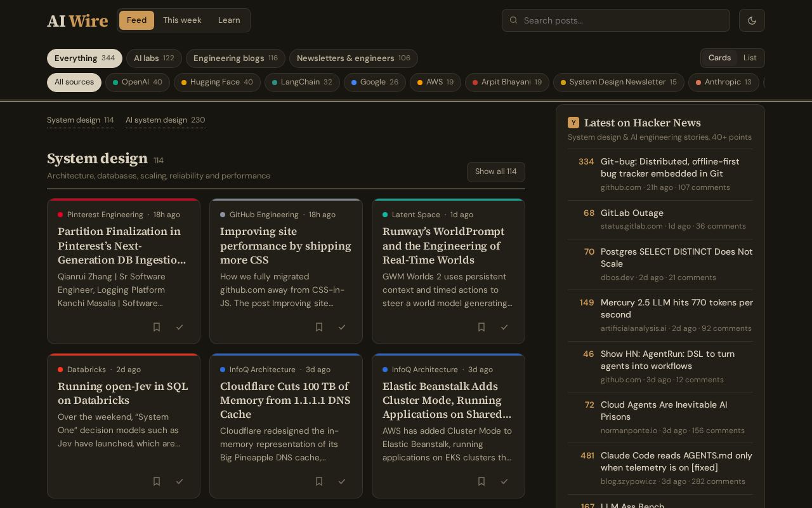The height and width of the screenshot is (508, 812).
Task: Open Postgres SELECT DISTINCT story
Action: 677,258
